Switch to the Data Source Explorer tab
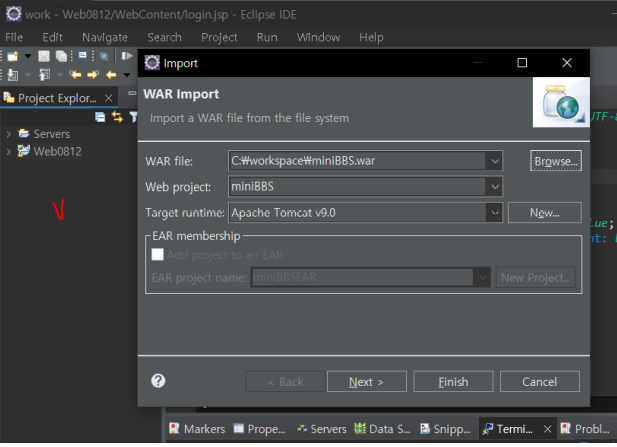 382,429
